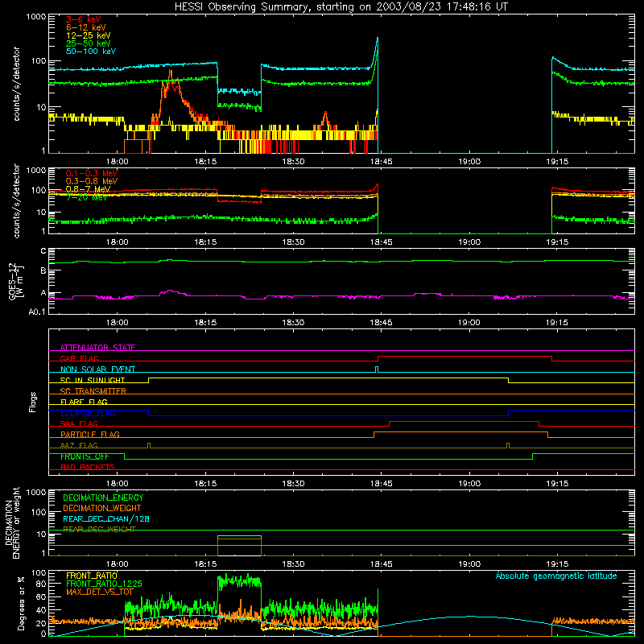Screen dimensions: 644x644
Task: Click 18:00 tick label under top plot
Action: point(118,162)
